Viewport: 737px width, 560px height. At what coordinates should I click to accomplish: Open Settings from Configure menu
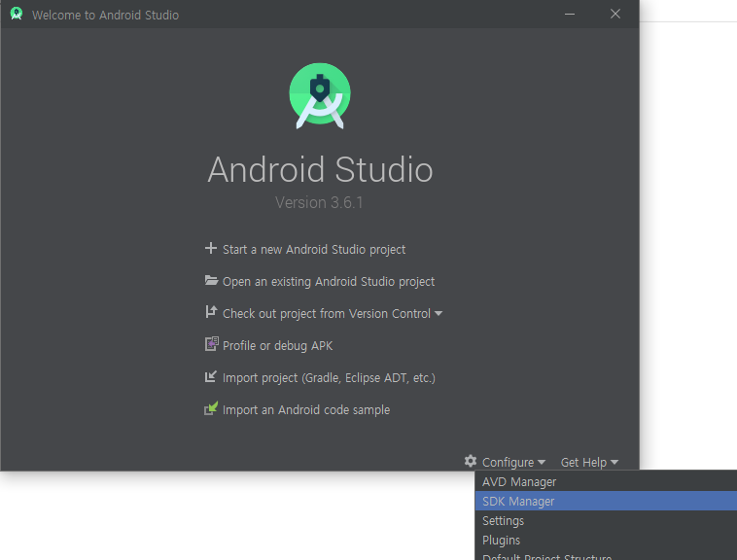click(606, 520)
